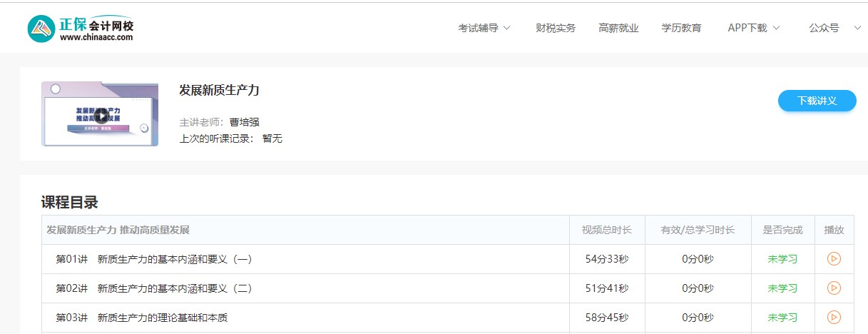The image size is (868, 334).
Task: Click the play button on the course video thumbnail
Action: [x=101, y=116]
